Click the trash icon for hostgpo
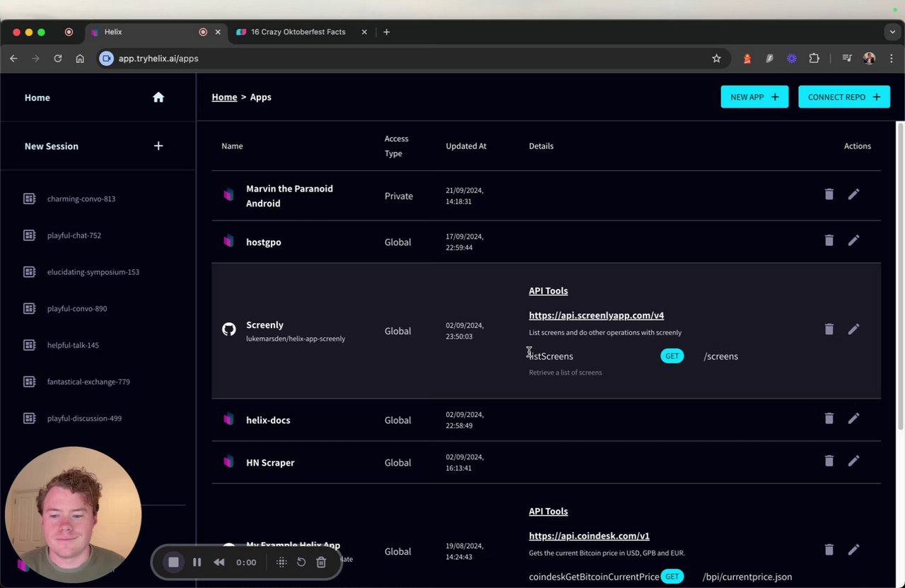The image size is (905, 588). [x=829, y=240]
